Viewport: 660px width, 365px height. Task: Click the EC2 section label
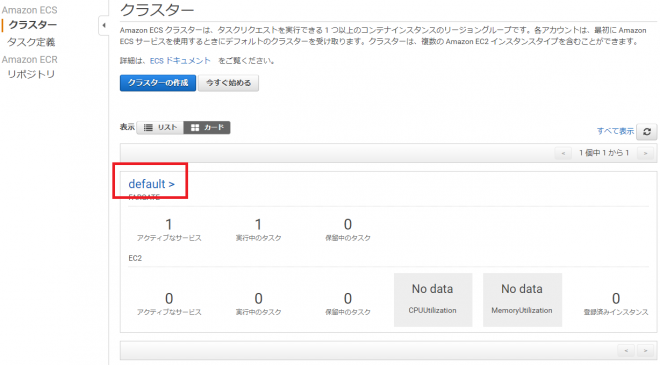(135, 258)
